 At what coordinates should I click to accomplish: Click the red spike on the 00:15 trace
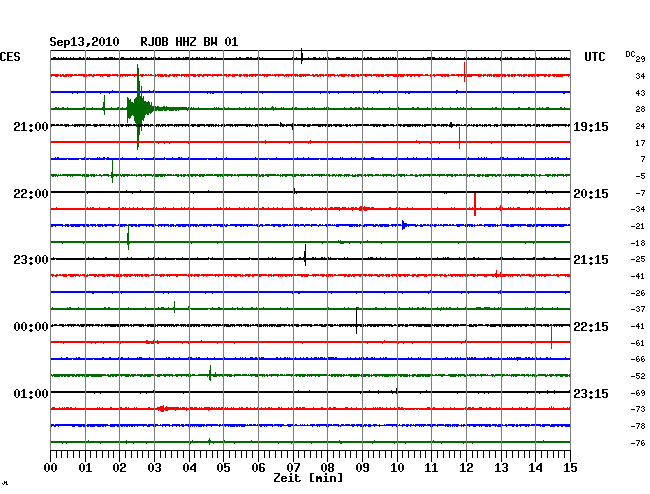[551, 337]
